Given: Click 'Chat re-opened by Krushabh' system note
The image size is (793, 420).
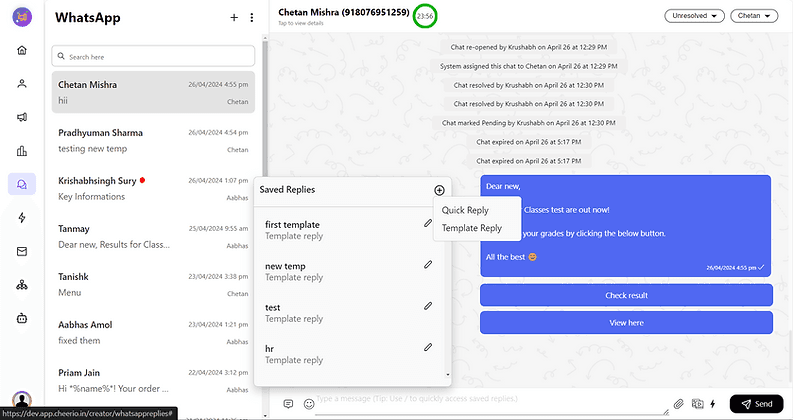Looking at the screenshot, I should point(528,47).
